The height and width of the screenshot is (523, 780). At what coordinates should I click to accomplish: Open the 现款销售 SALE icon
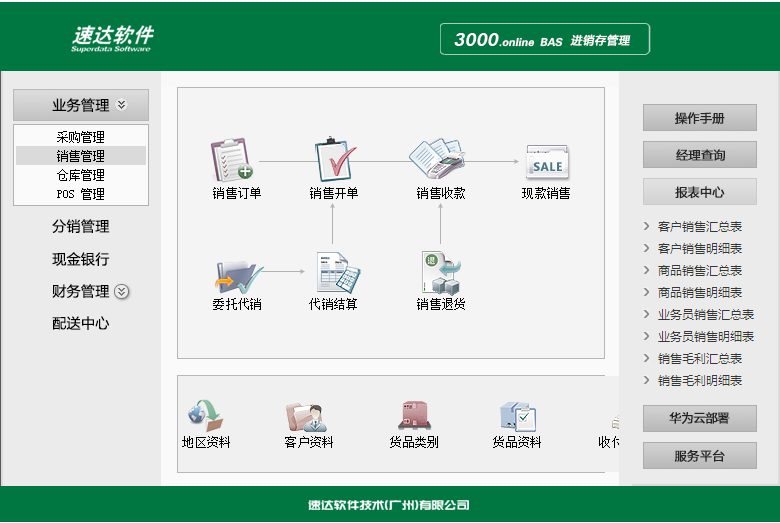pyautogui.click(x=547, y=162)
